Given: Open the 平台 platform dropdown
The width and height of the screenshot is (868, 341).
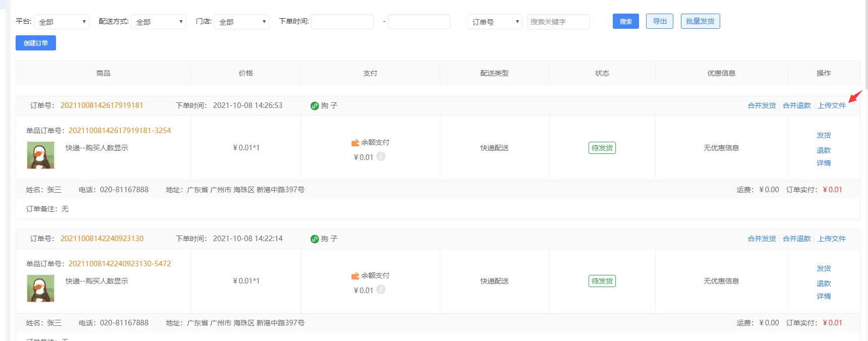Looking at the screenshot, I should pos(62,22).
